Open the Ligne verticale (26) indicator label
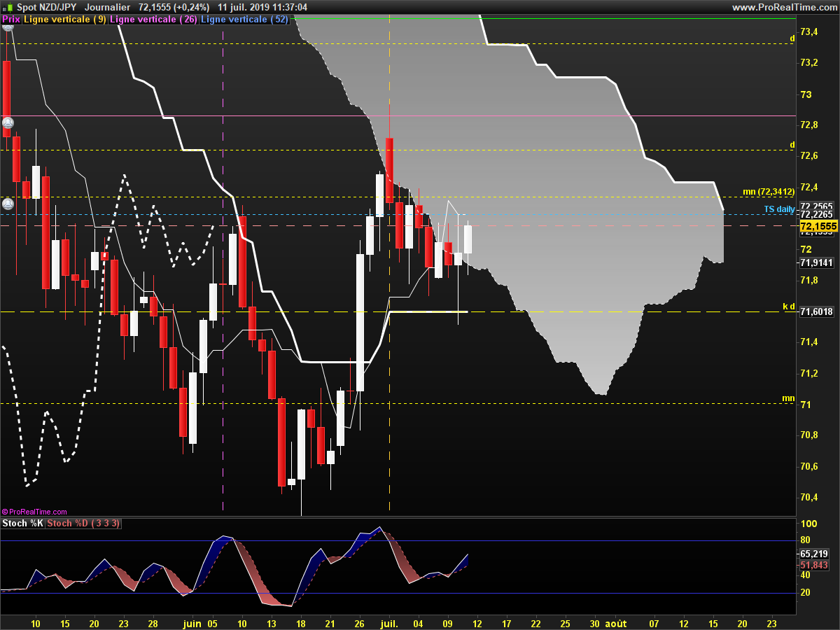The image size is (840, 630). point(154,20)
